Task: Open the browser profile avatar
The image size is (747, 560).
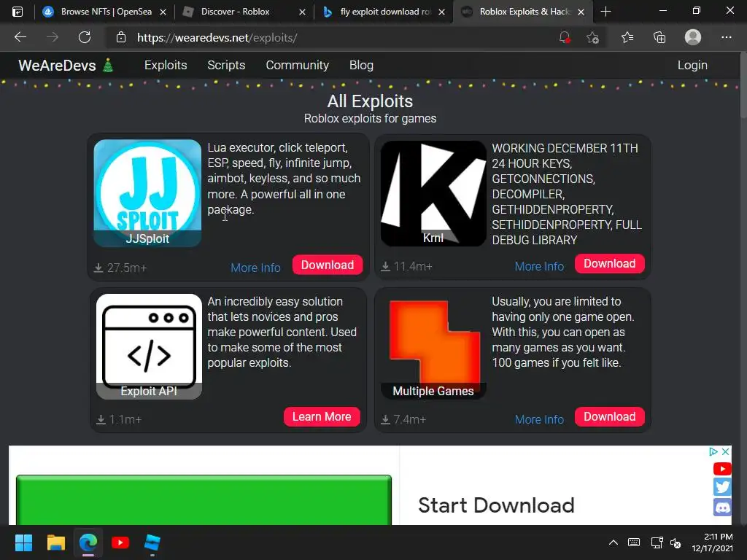Action: click(693, 37)
